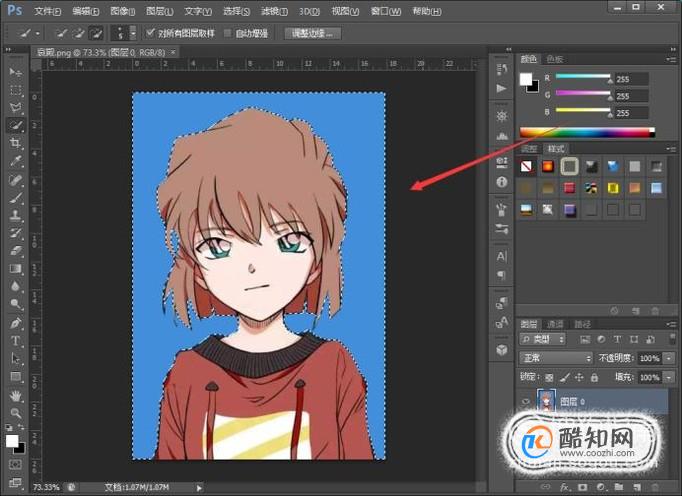
Task: Select the Path Selection tool
Action: [x=16, y=359]
